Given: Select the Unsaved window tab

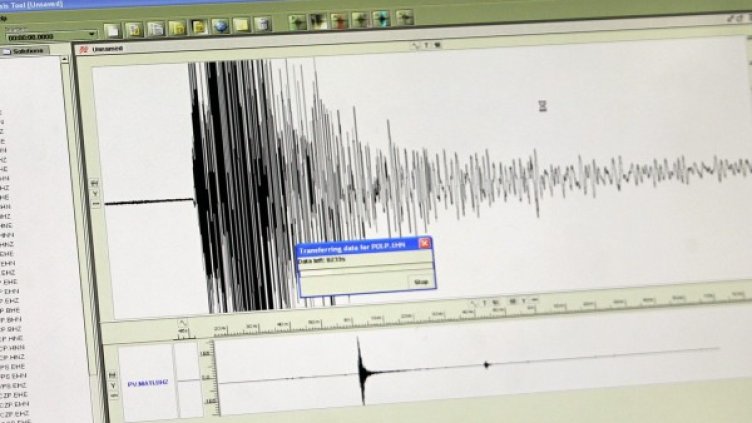Looking at the screenshot, I should pos(106,48).
